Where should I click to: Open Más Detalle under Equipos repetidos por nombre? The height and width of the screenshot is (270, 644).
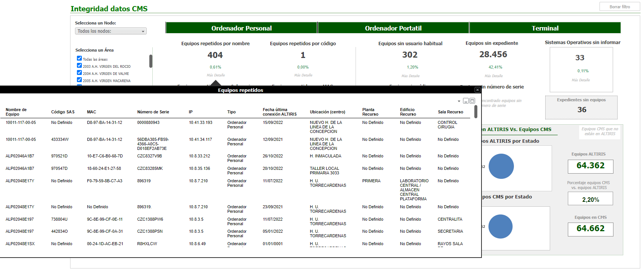coord(216,75)
